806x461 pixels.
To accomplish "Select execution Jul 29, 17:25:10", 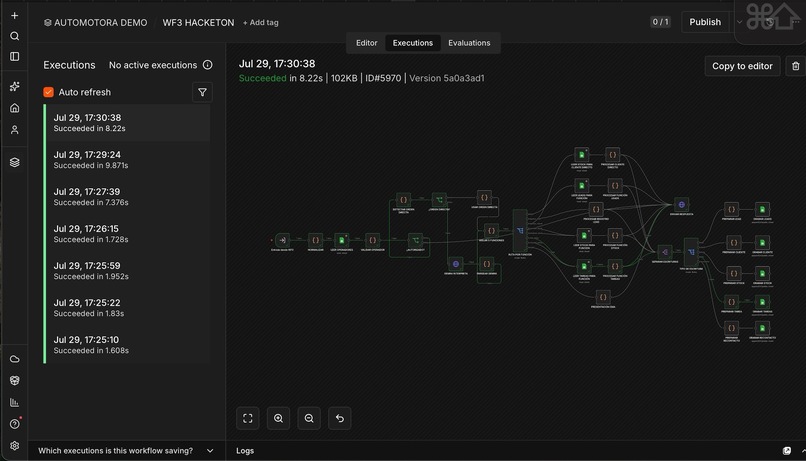I will click(128, 345).
